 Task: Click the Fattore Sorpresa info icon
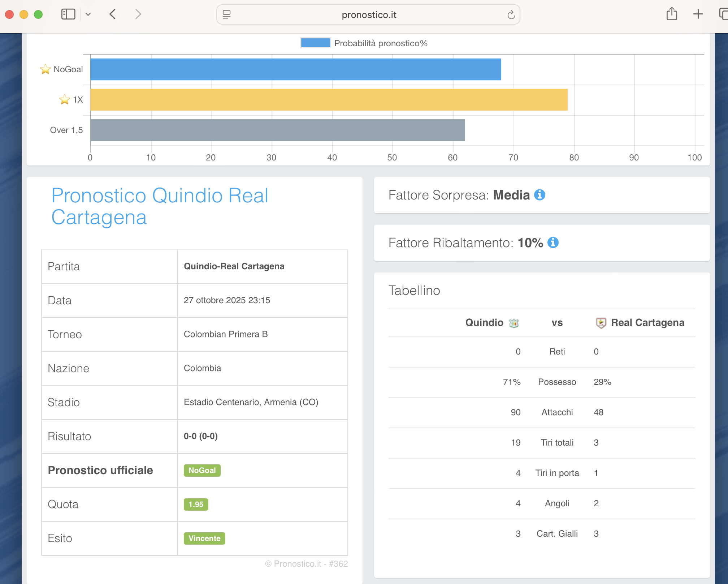coord(539,195)
